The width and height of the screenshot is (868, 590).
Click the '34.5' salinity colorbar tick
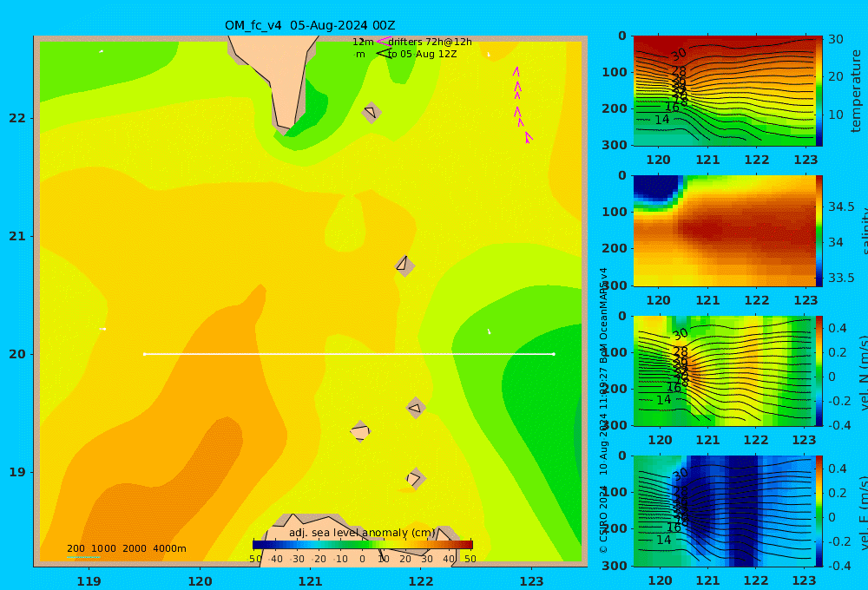[x=841, y=207]
